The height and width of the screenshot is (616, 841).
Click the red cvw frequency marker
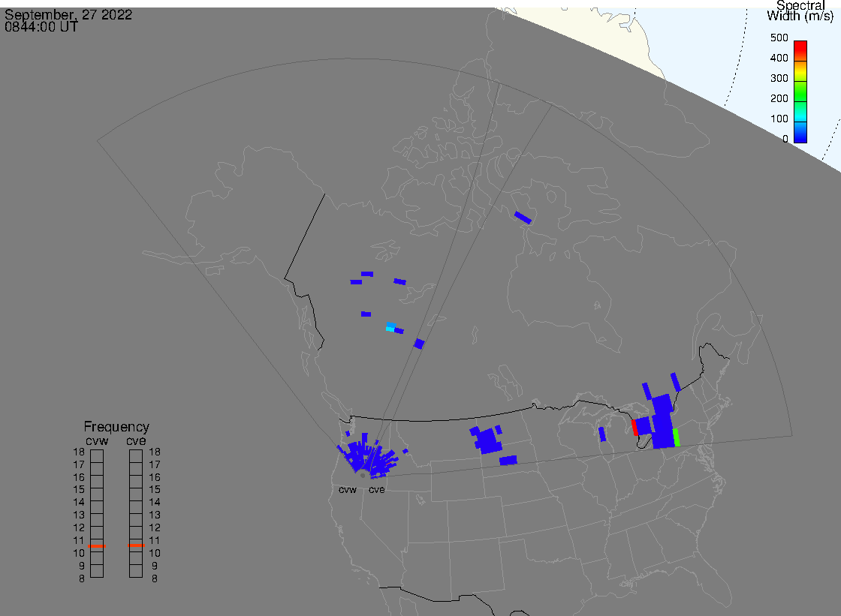point(97,545)
